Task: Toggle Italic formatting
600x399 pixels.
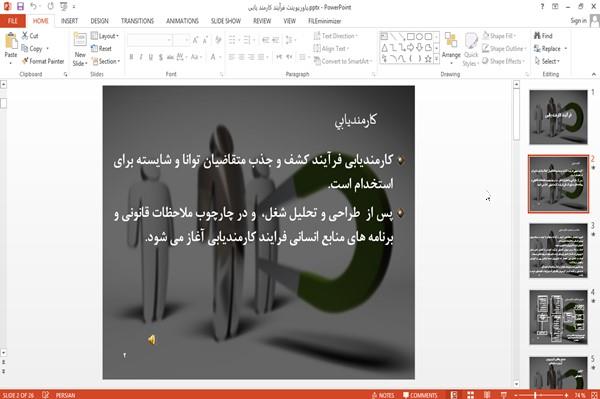Action: coord(141,57)
